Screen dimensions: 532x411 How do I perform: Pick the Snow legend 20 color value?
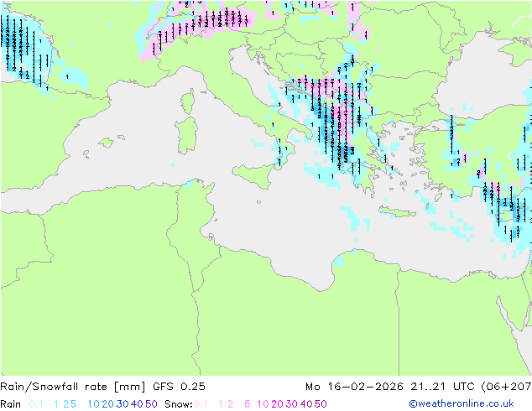(277, 404)
